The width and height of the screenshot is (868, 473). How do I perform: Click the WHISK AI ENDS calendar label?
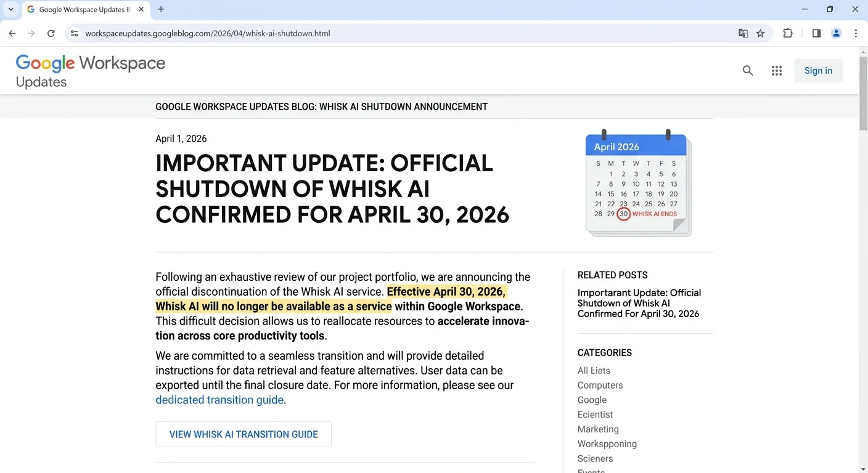click(x=655, y=214)
